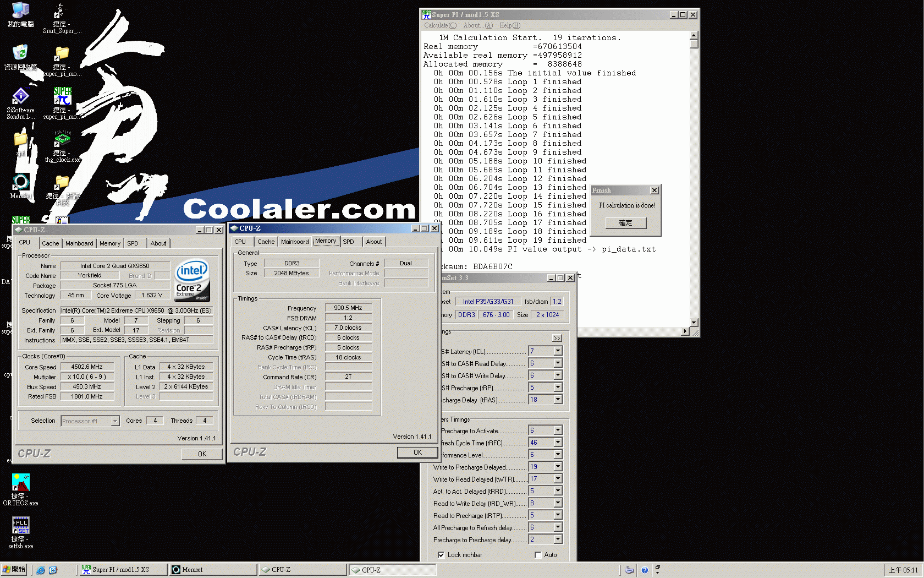This screenshot has height=578, width=924.
Task: Open the Refresh Cycle Time (tRFC) dropdown
Action: [558, 443]
